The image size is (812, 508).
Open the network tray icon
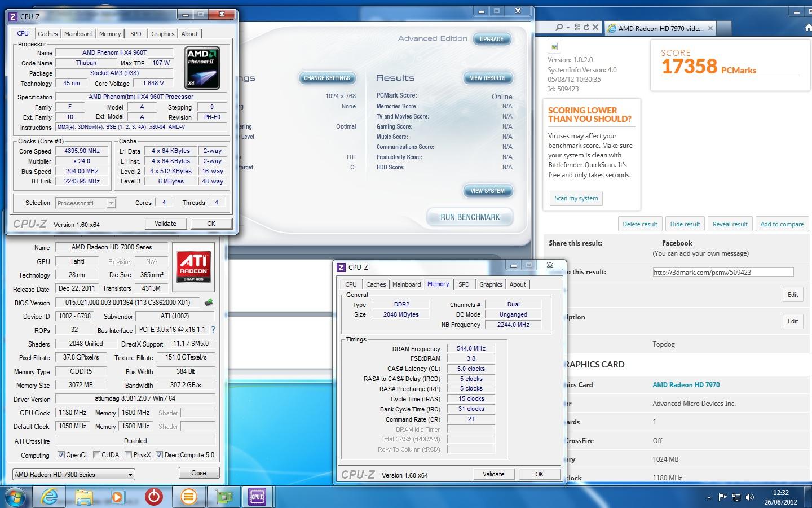coord(736,497)
